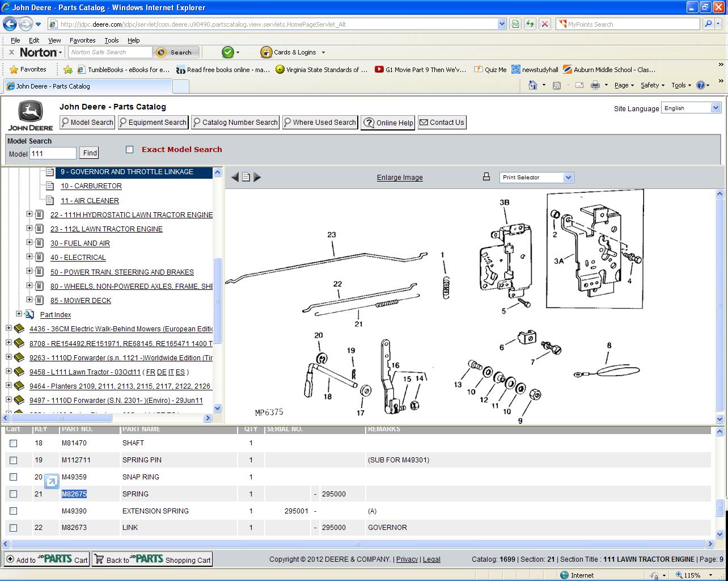Image resolution: width=728 pixels, height=581 pixels.
Task: Open the File menu
Action: 15,40
